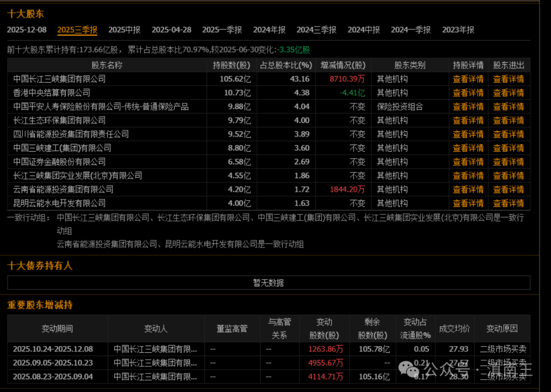Click the 十大股东 section heading

[26, 14]
